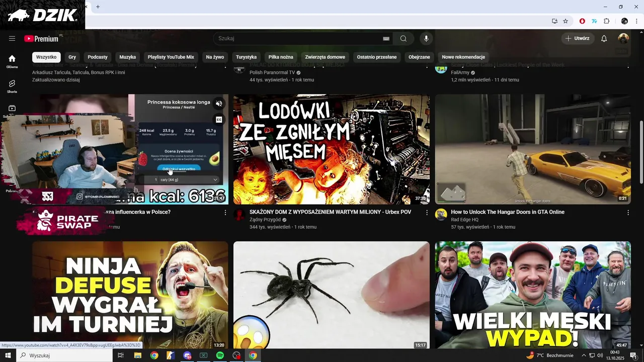Open the Ninja Defuse wygrał im turniej thumbnail
This screenshot has height=362, width=644.
click(130, 295)
